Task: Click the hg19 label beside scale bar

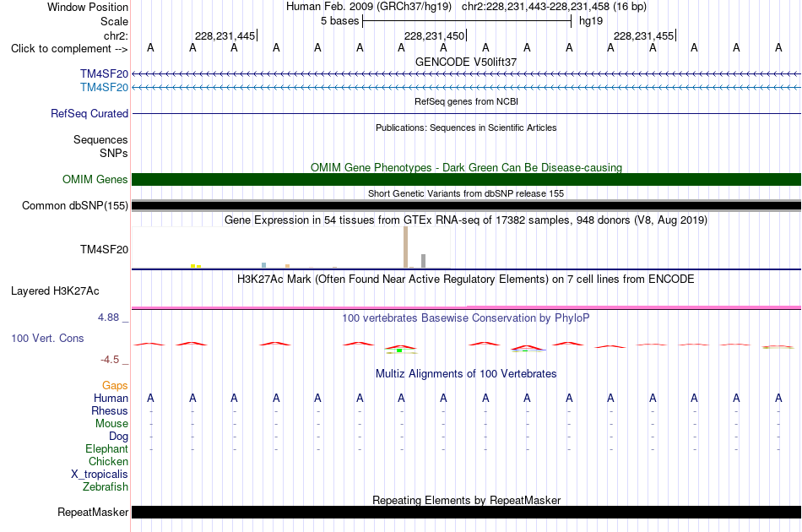Action: pyautogui.click(x=591, y=21)
